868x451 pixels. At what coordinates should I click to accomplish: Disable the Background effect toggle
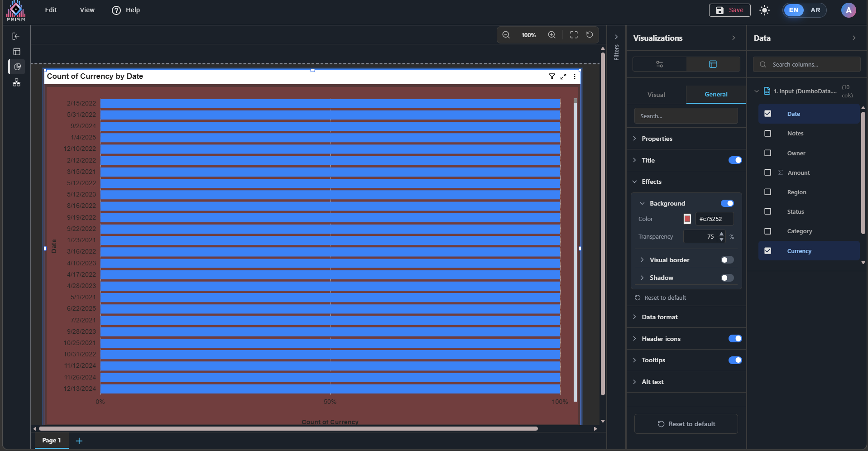pos(727,203)
